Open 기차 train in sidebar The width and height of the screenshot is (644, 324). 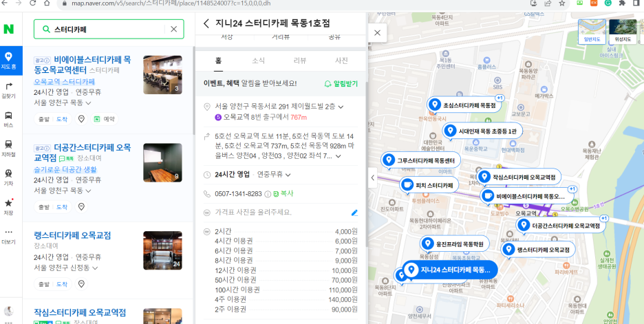pyautogui.click(x=9, y=177)
